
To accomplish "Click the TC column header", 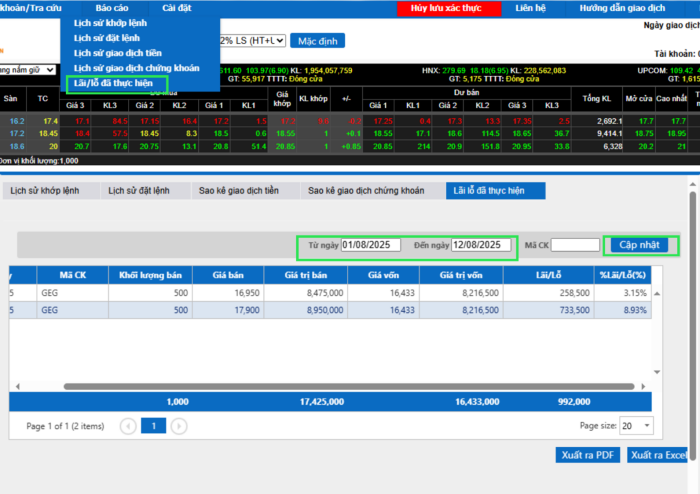I will pos(42,99).
